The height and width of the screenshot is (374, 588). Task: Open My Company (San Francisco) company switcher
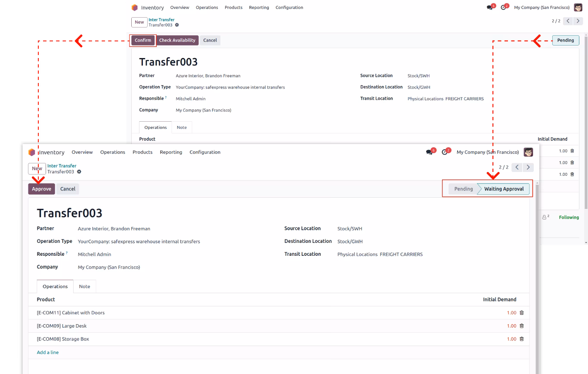[x=488, y=152]
